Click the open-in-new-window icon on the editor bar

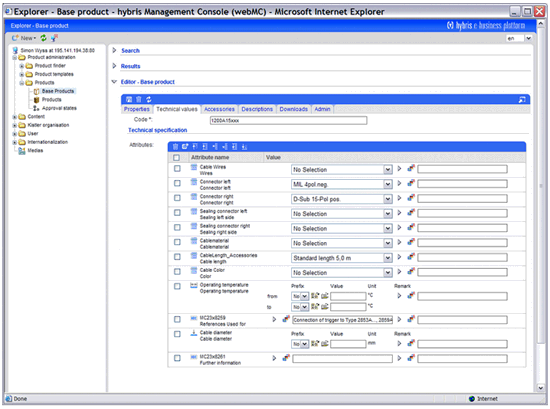tap(522, 100)
